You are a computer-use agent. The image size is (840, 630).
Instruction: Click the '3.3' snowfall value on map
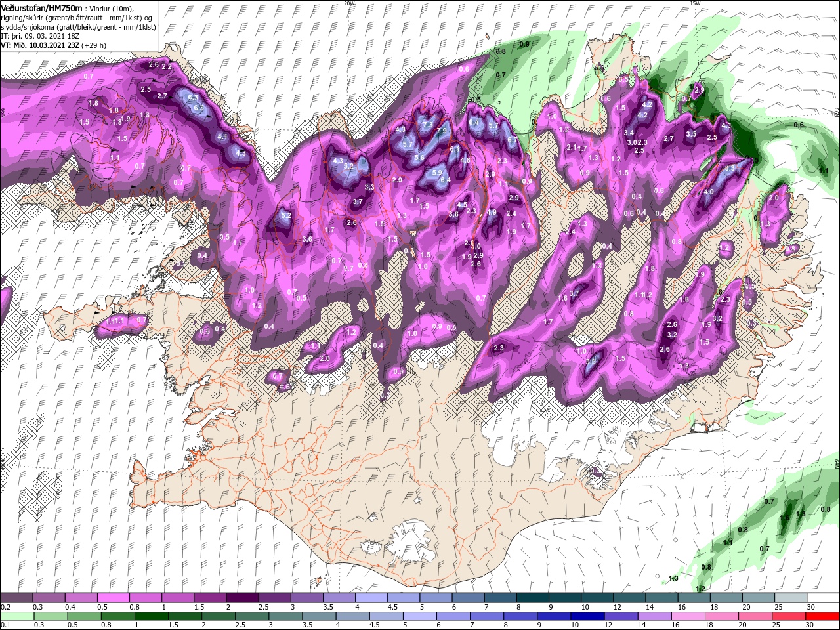click(x=369, y=187)
